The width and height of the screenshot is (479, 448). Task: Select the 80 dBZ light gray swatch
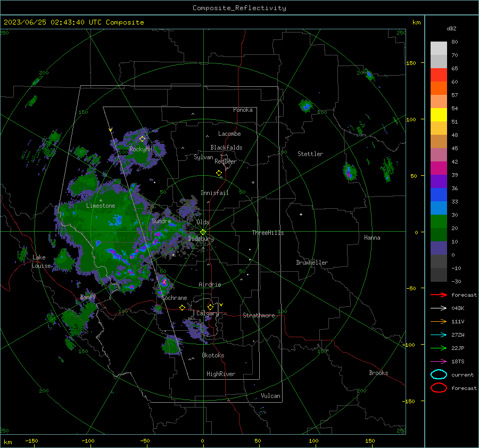pyautogui.click(x=439, y=48)
